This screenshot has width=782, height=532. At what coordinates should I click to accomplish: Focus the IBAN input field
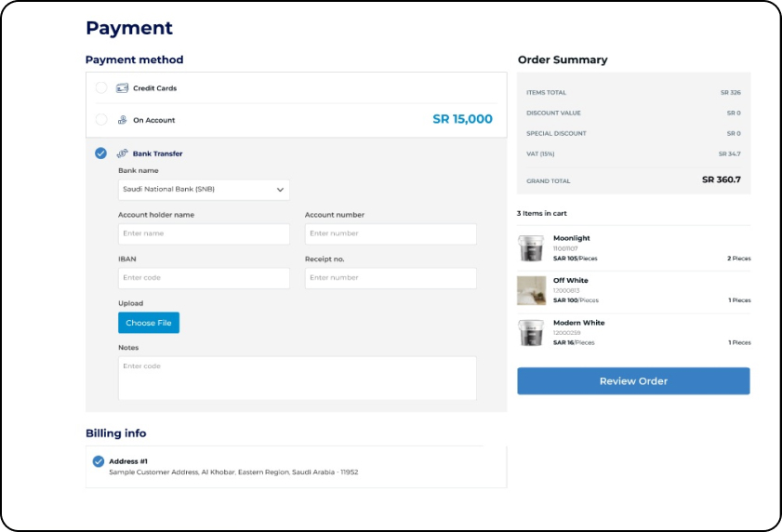pyautogui.click(x=204, y=278)
